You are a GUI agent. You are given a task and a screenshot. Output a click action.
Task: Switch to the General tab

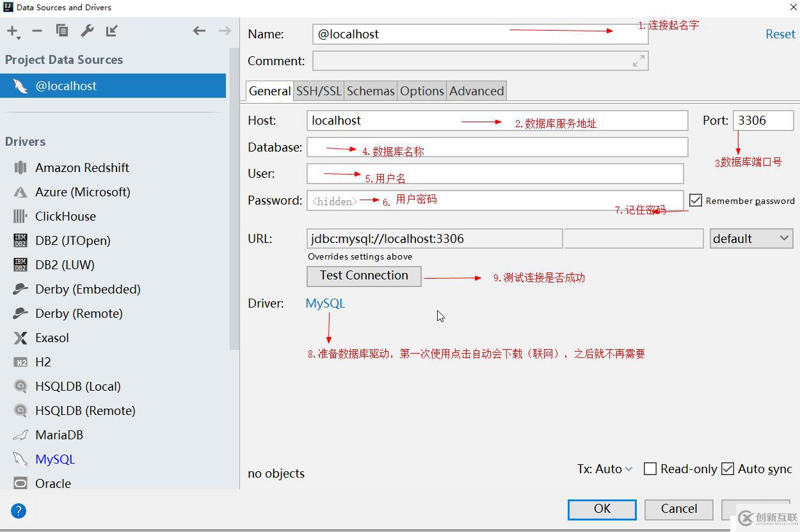[269, 91]
